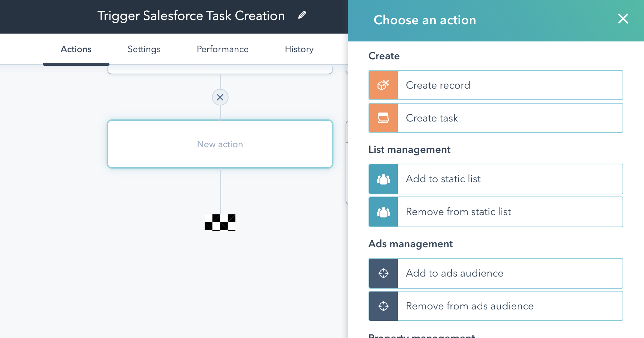Viewport: 644px width, 338px height.
Task: Click the workflow title Trigger Salesforce Task Creation
Action: click(x=191, y=15)
